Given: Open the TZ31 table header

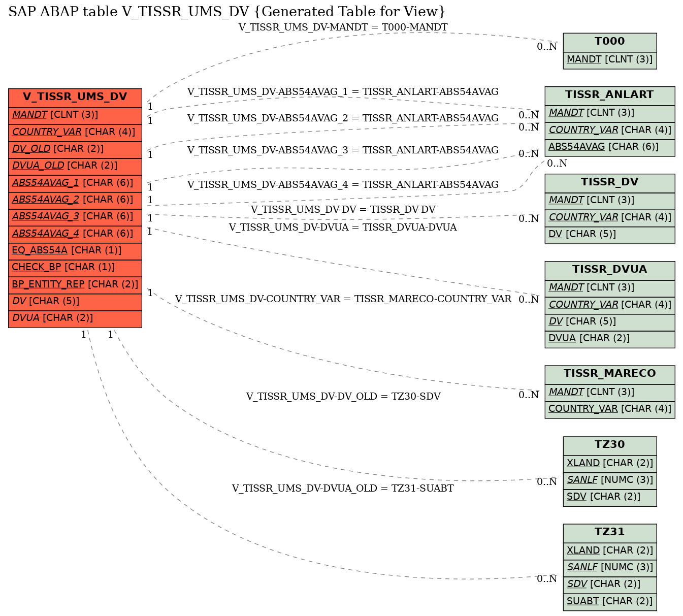Looking at the screenshot, I should pos(610,533).
